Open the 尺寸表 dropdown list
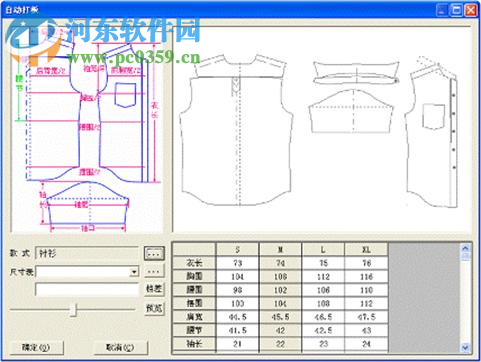Viewport: 481px width, 362px height. 134,272
